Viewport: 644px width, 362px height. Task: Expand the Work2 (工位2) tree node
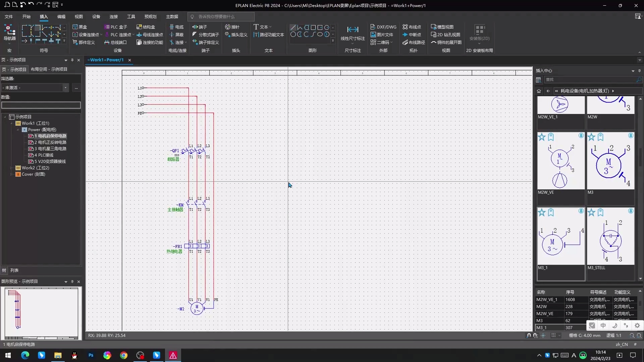[11, 168]
